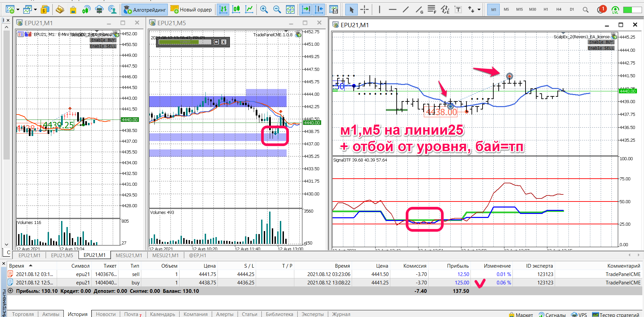The image size is (644, 317).
Task: Click the signal-with-person toolbar icon
Action: click(x=112, y=10)
